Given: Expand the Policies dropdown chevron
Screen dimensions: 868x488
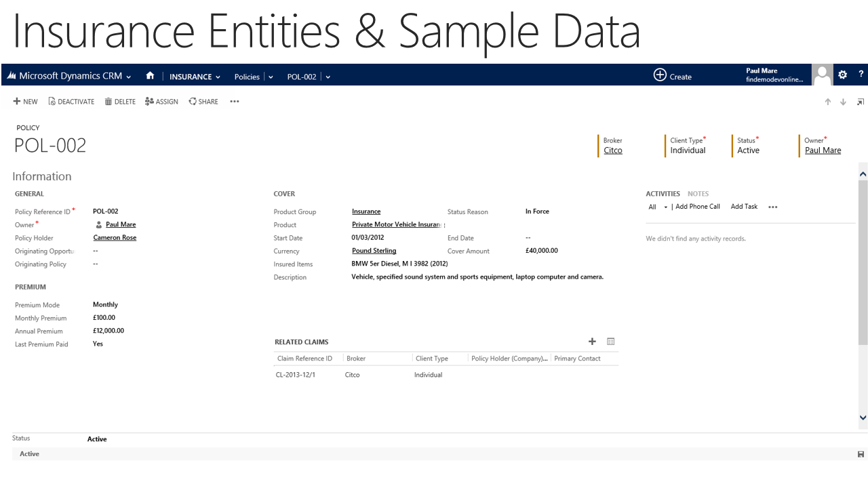Looking at the screenshot, I should [271, 77].
